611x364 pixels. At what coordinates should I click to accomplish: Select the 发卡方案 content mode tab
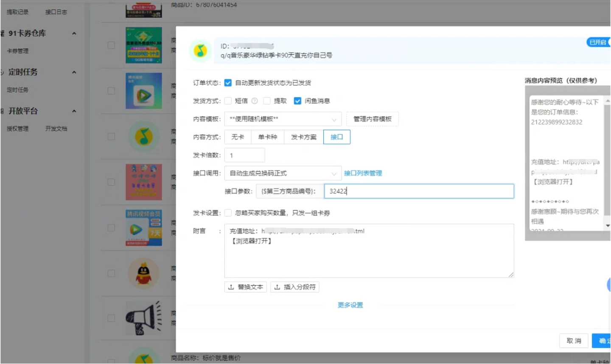click(x=304, y=137)
